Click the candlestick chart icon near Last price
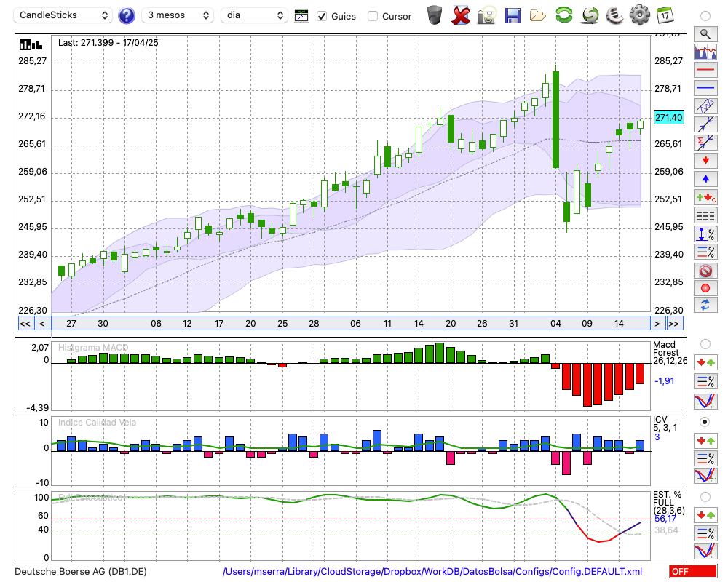This screenshot has width=728, height=582. point(31,44)
